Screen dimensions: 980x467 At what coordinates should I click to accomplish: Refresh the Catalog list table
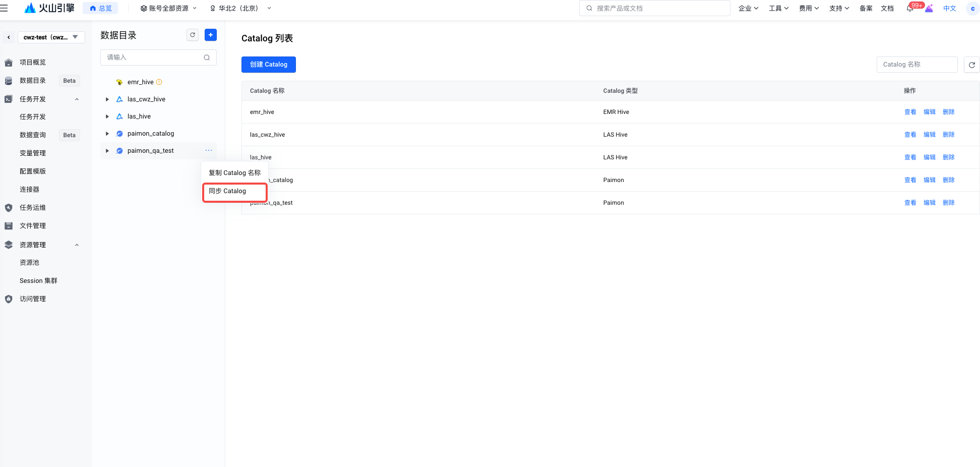point(972,65)
